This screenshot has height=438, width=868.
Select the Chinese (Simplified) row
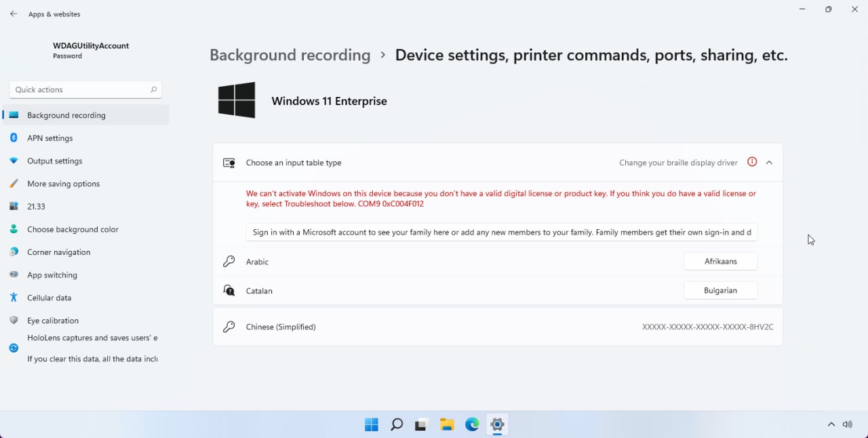coord(498,327)
